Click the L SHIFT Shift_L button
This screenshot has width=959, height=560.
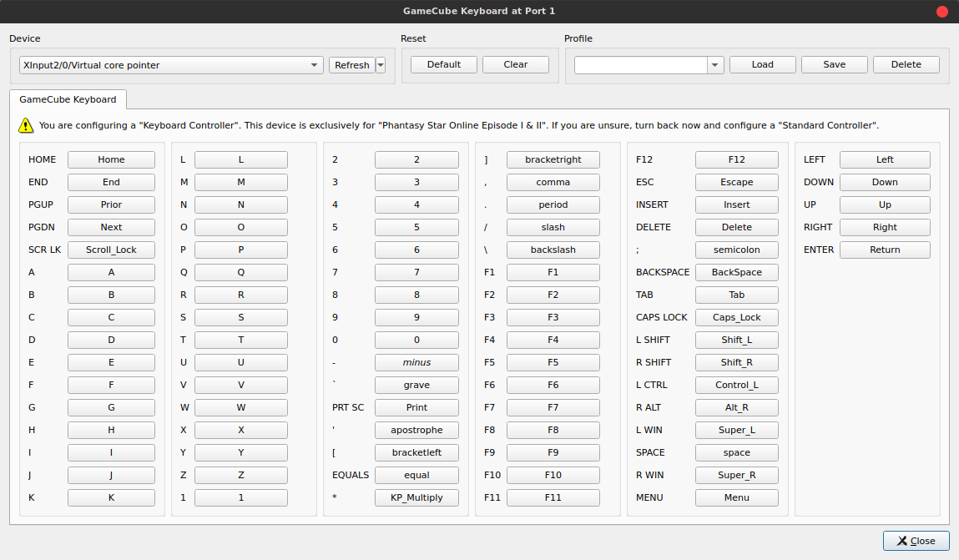point(736,340)
